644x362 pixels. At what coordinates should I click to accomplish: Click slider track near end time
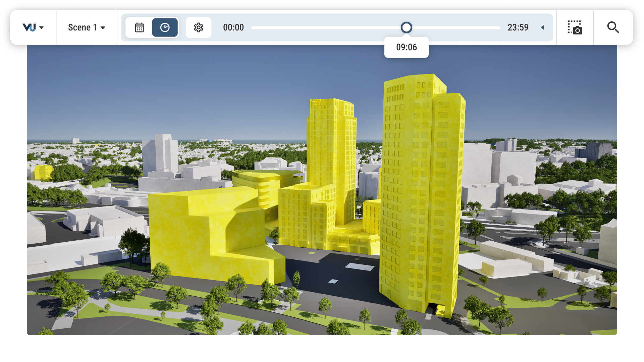click(x=486, y=27)
